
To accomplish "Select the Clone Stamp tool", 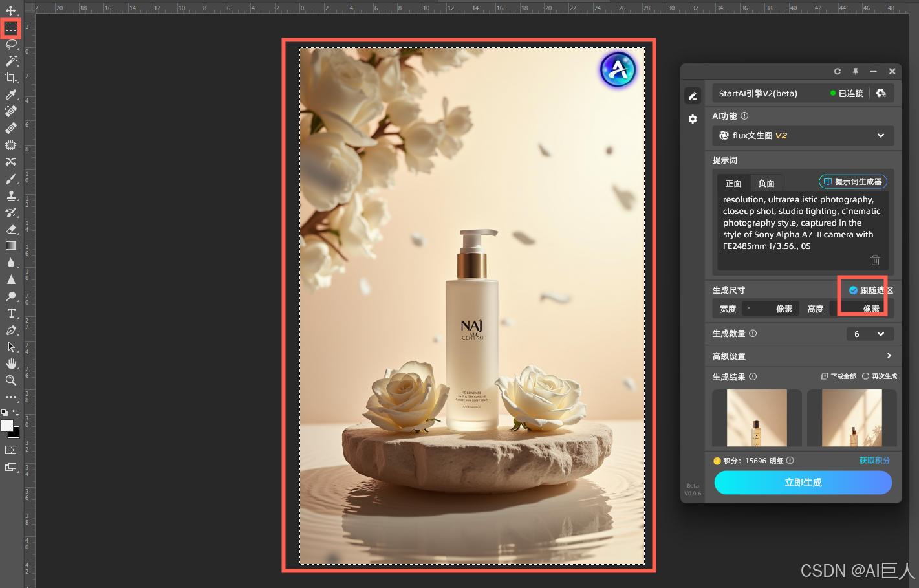I will tap(11, 195).
